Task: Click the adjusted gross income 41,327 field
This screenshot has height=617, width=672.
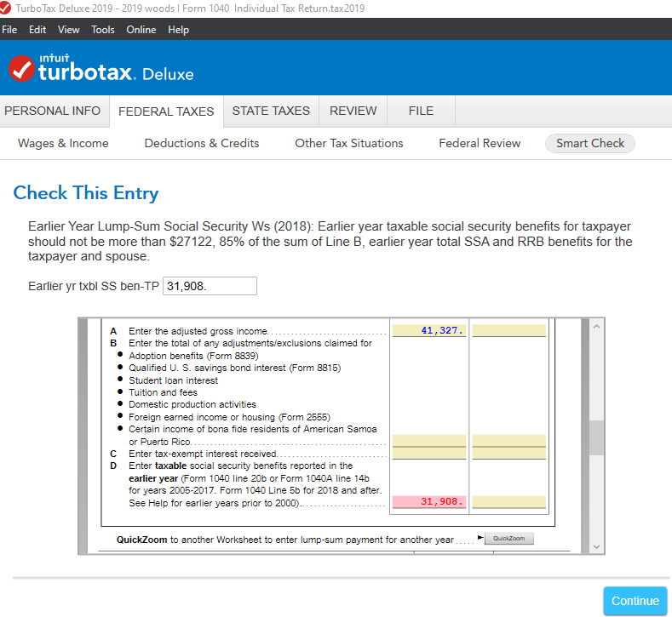Action: click(429, 330)
